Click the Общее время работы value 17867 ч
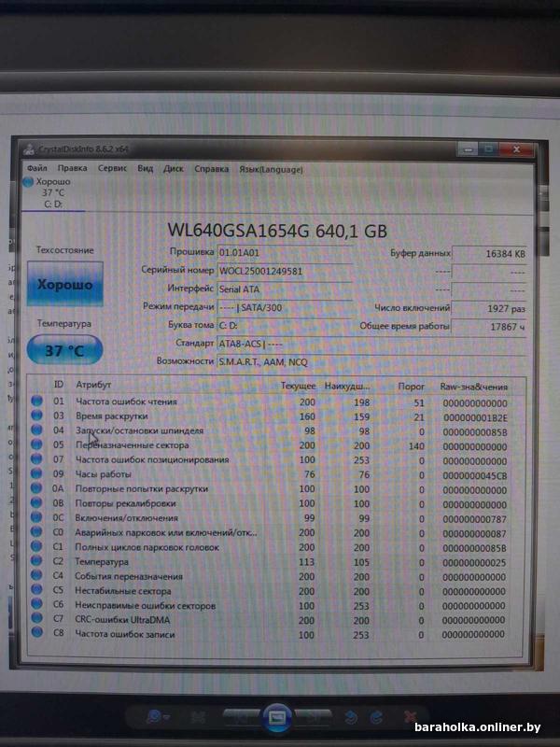 (489, 327)
